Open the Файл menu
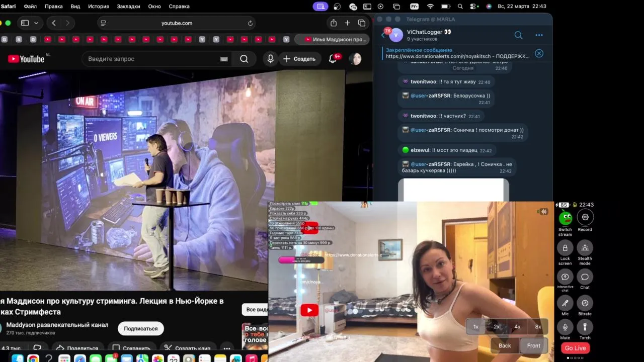 click(30, 7)
